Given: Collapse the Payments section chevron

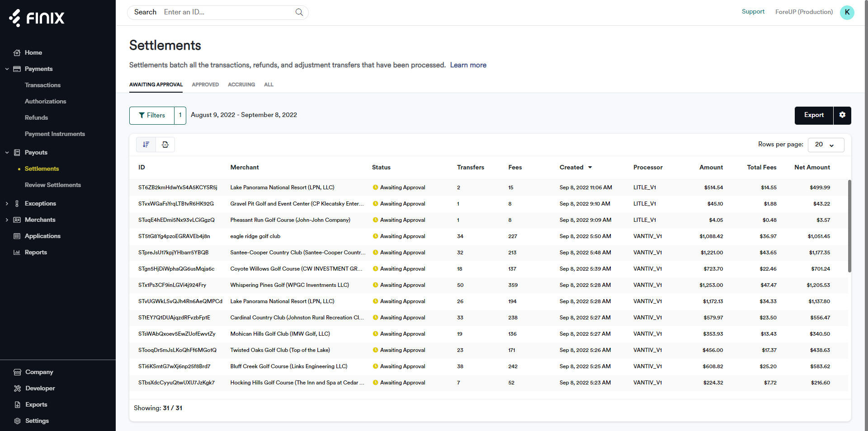Looking at the screenshot, I should click(x=7, y=69).
